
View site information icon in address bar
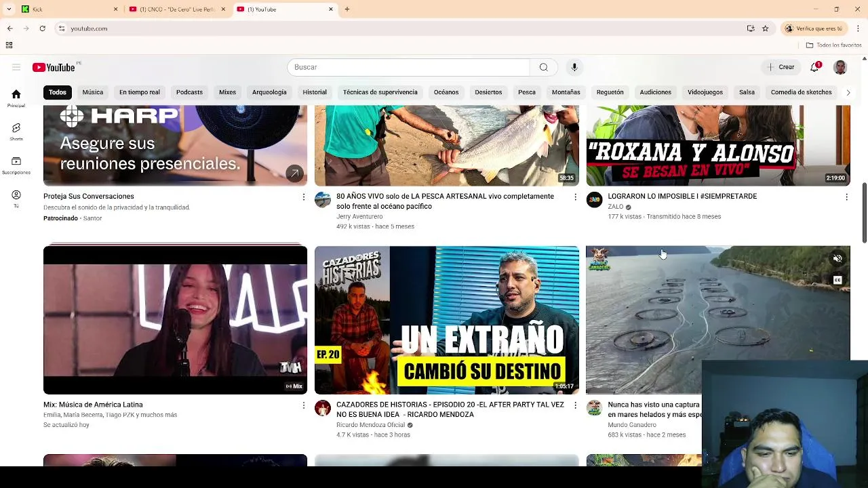tap(62, 28)
